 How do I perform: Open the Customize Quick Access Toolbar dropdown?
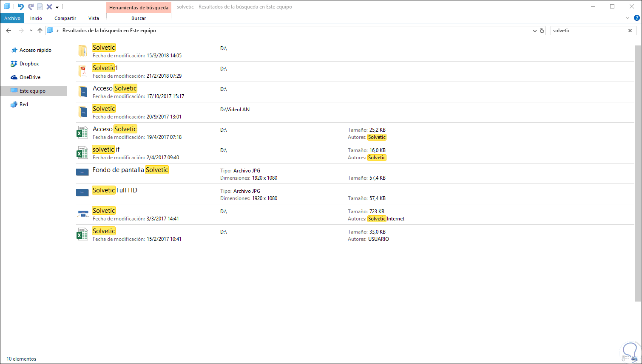coord(57,7)
